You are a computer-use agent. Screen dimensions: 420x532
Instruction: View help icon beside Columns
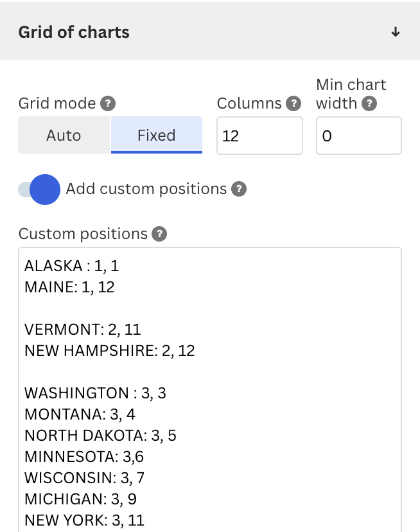pos(294,103)
